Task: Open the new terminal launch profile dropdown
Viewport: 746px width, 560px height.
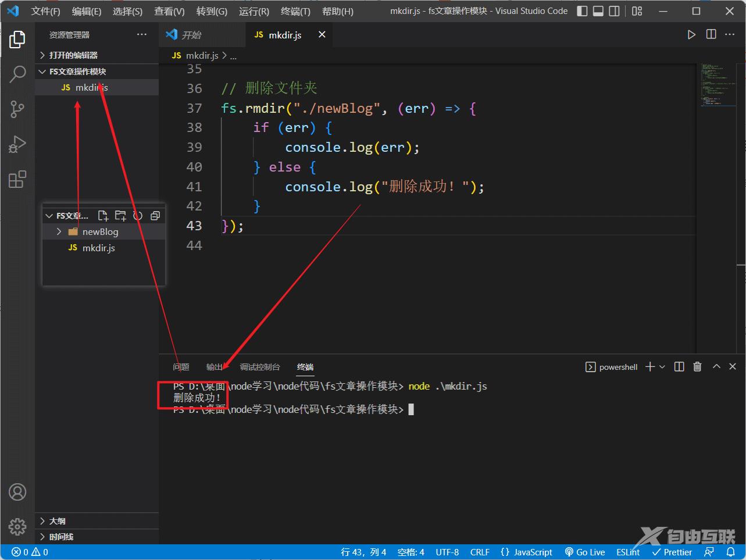Action: point(662,367)
